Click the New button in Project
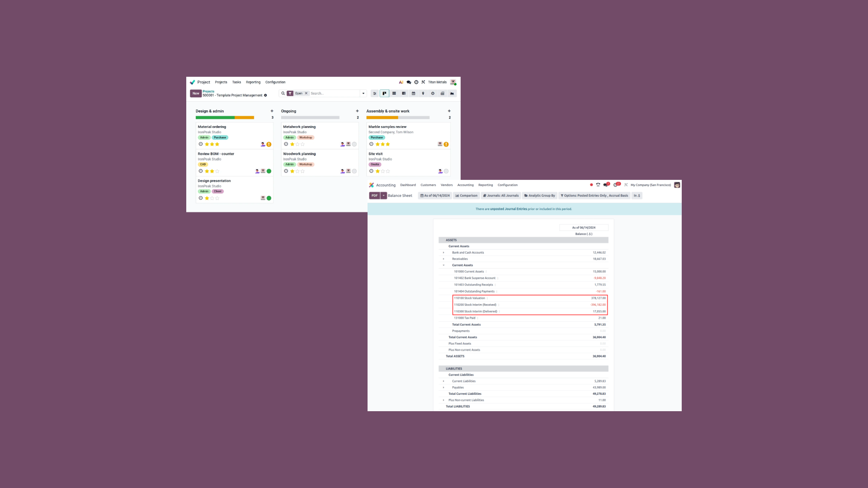The image size is (868, 488). click(x=196, y=94)
